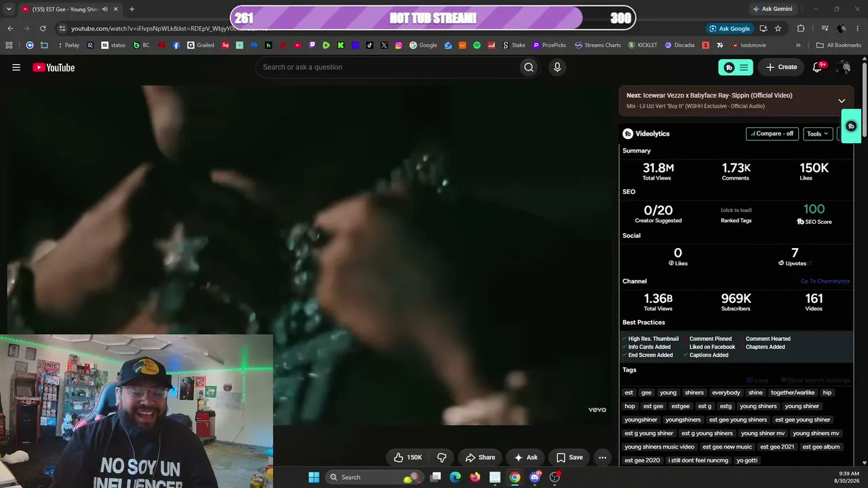Screen dimensions: 868x488
Task: Open the TikTok bookmark icon
Action: [x=370, y=45]
